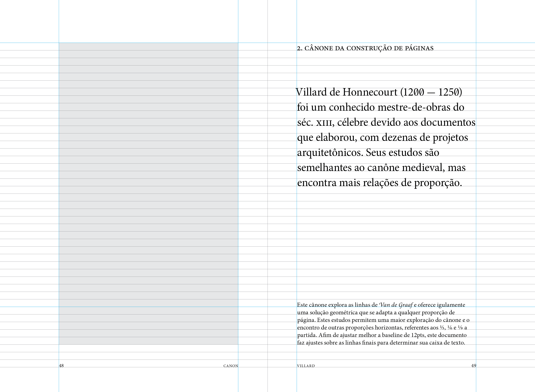The image size is (535, 392).
Task: Click the 'CANON' running footer label
Action: pos(231,366)
